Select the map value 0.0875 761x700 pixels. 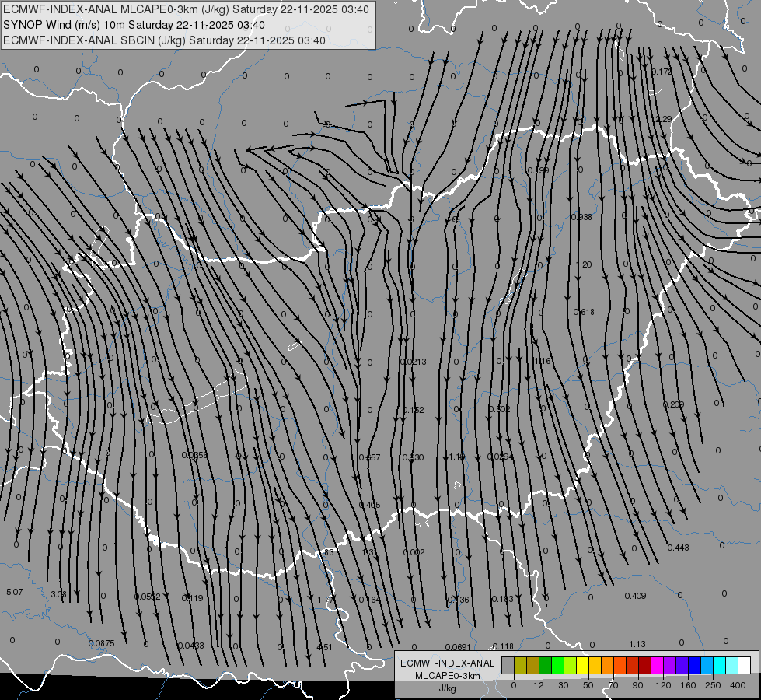pyautogui.click(x=101, y=644)
